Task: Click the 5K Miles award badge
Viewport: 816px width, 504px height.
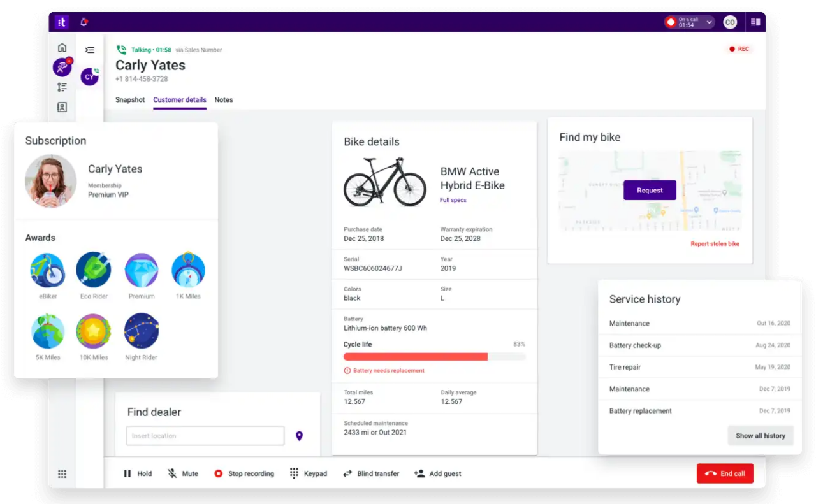Action: coord(48,331)
